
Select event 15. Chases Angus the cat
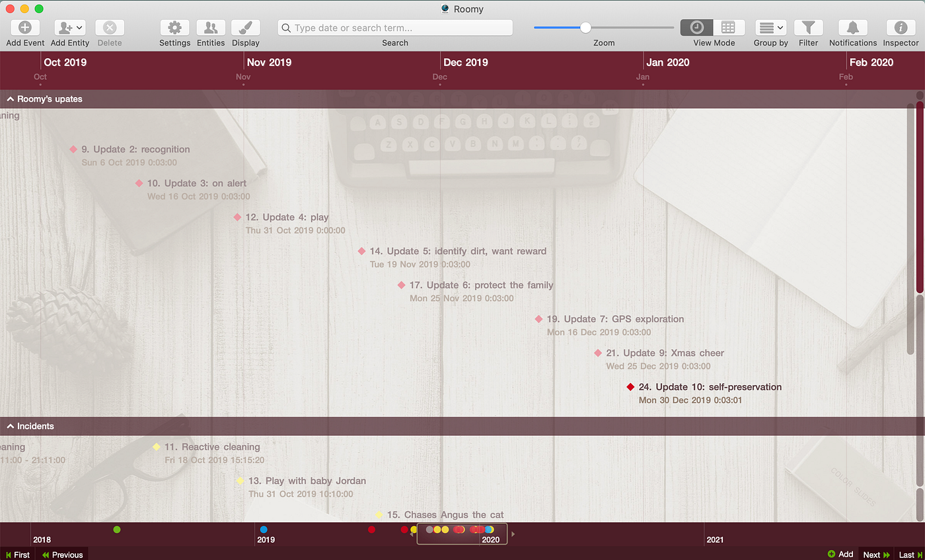pyautogui.click(x=445, y=514)
